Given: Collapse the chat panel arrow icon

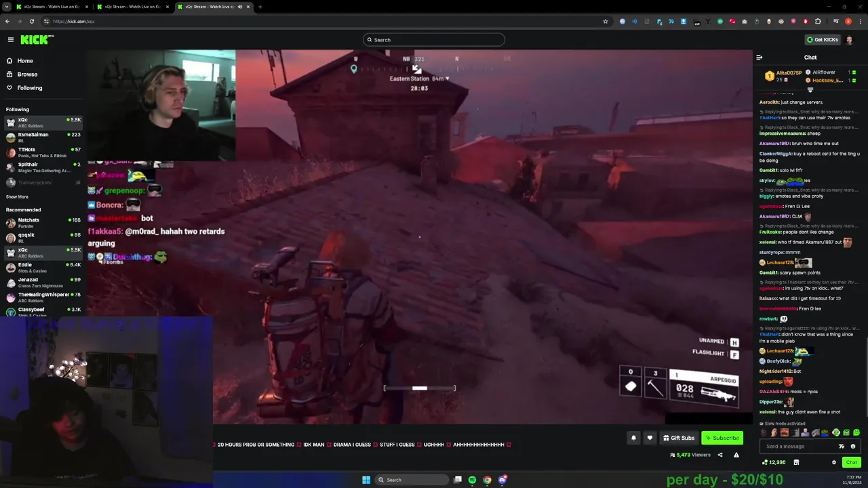Looking at the screenshot, I should 759,58.
